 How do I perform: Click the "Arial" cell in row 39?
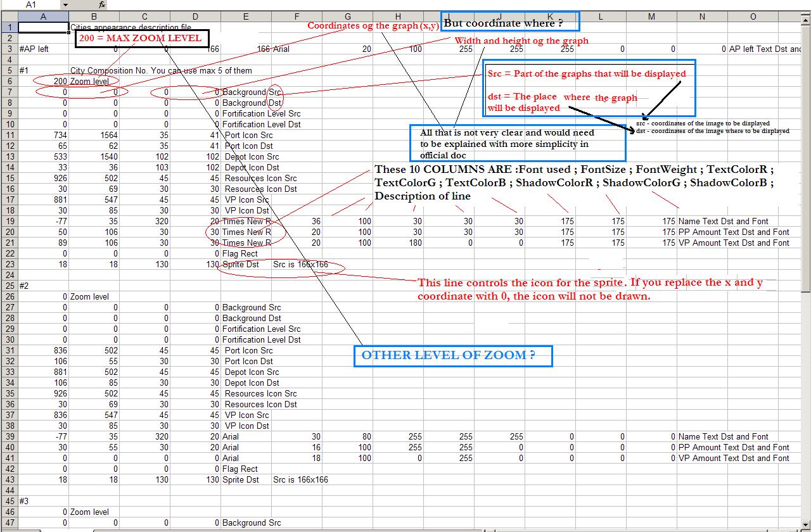(246, 436)
